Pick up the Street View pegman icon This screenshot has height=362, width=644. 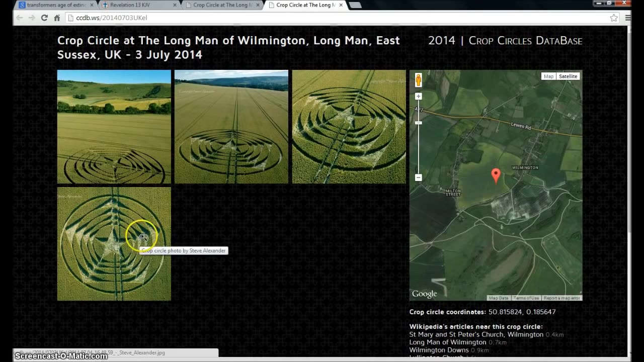coord(418,80)
